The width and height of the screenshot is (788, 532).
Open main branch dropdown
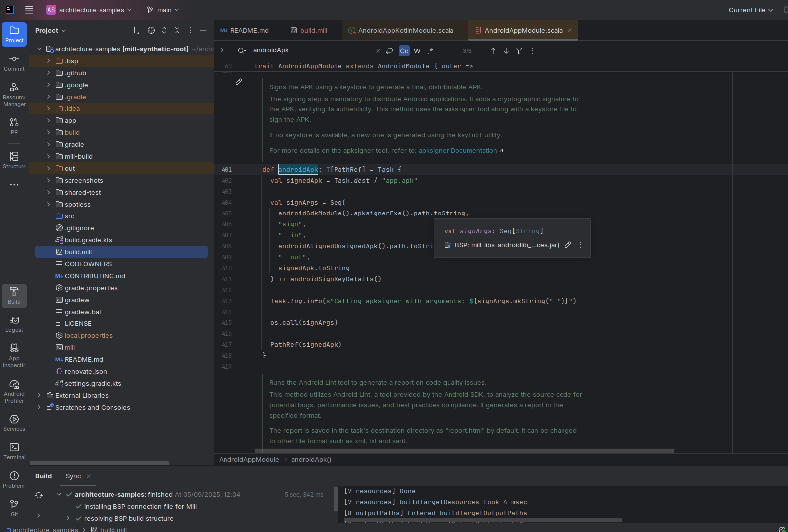click(163, 10)
